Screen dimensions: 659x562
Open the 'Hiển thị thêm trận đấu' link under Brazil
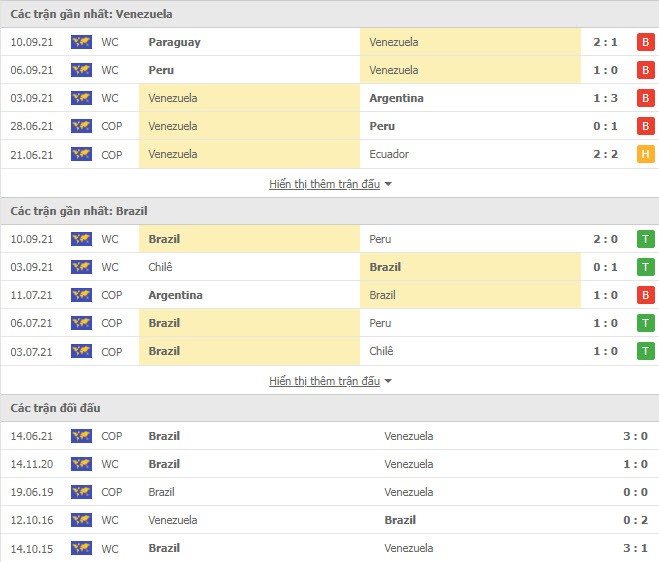pos(324,381)
